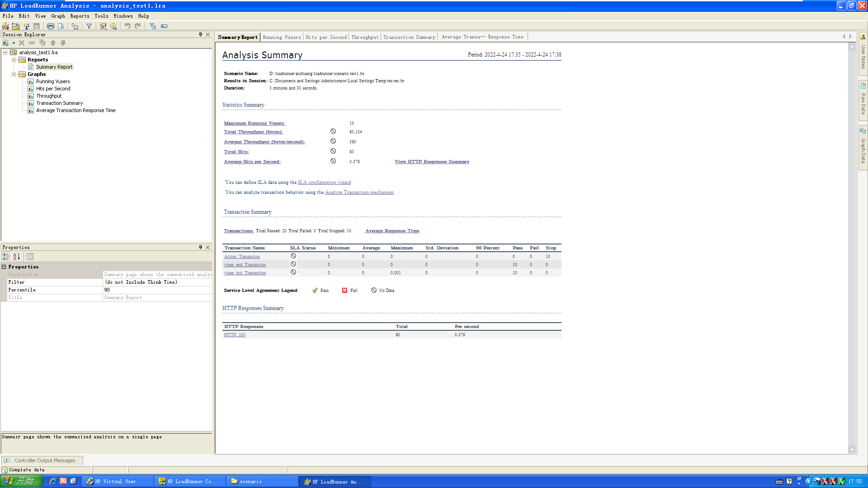This screenshot has height=488, width=868.
Task: Click the Average Response Time link
Action: (392, 231)
